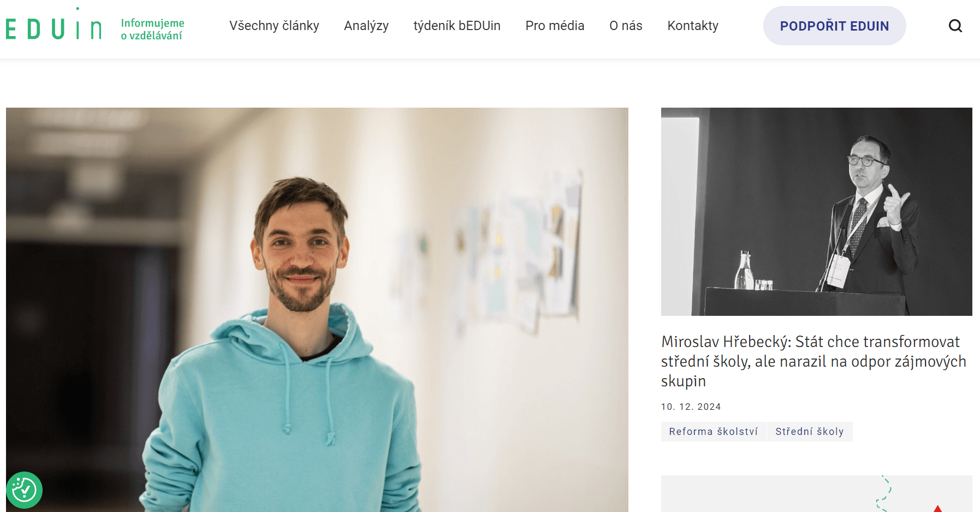Click the PODPOŘIT EDUIN button
This screenshot has height=512, width=980.
coord(834,26)
